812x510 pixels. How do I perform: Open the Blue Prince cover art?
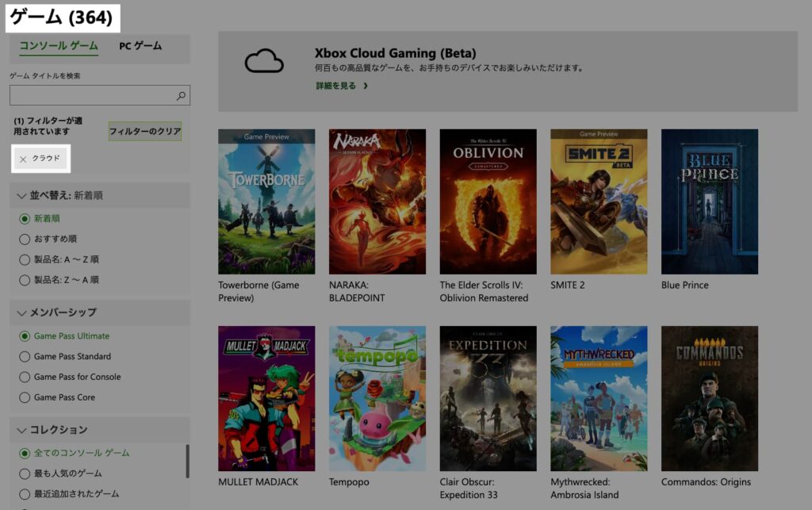pyautogui.click(x=710, y=202)
